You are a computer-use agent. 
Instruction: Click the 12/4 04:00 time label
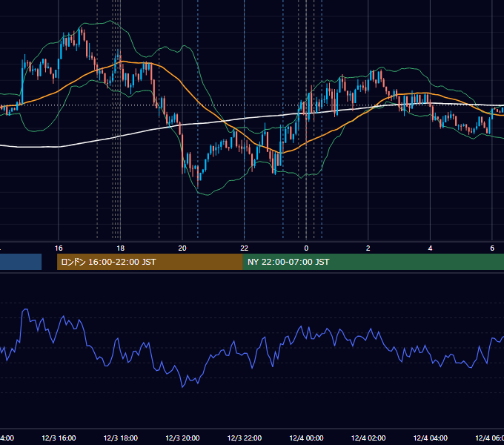(x=430, y=438)
